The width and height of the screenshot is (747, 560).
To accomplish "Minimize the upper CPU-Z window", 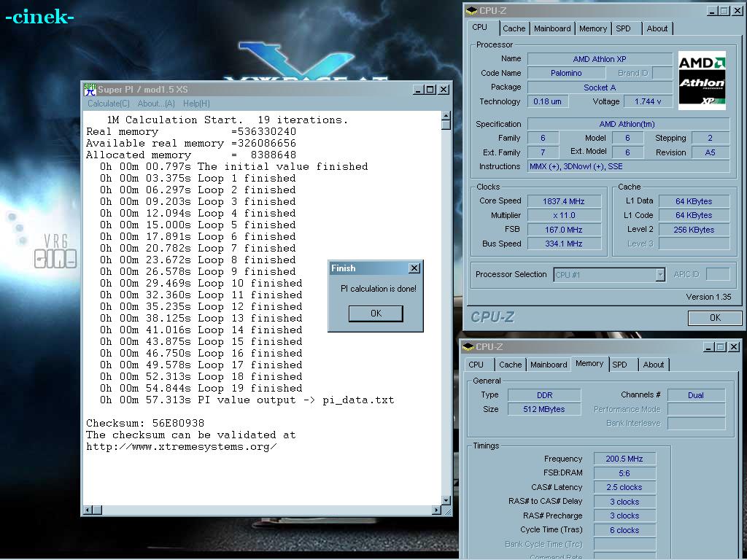I will tap(712, 11).
